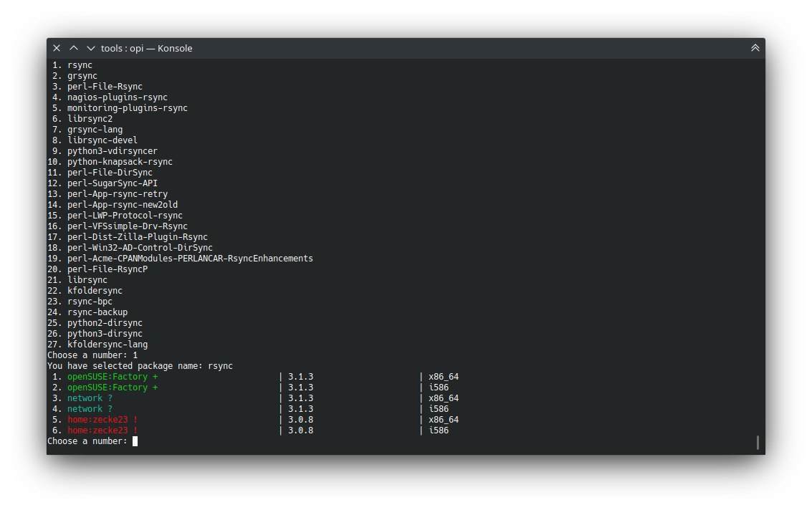Click 'perl-File-DirSync' line
This screenshot has height=510, width=812.
[110, 173]
